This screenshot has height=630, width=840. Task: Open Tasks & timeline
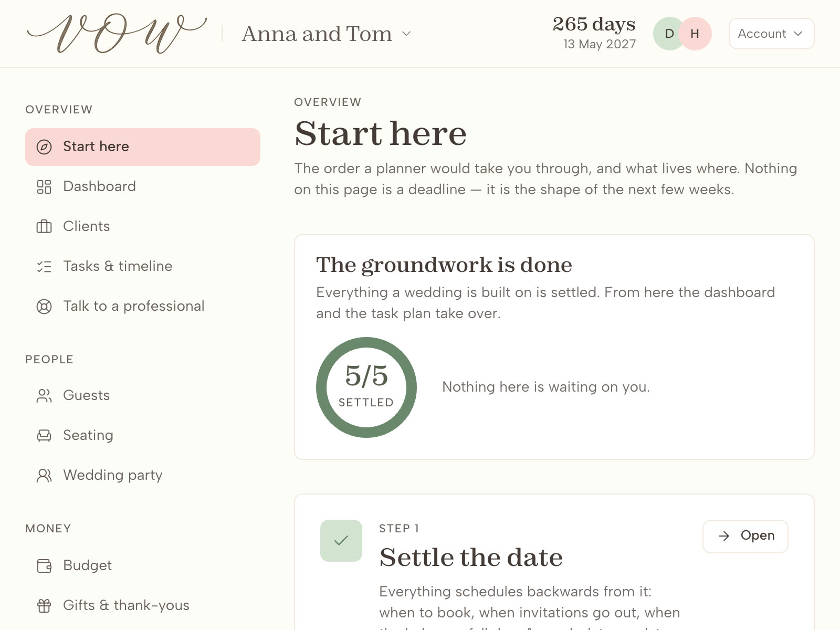(x=143, y=267)
